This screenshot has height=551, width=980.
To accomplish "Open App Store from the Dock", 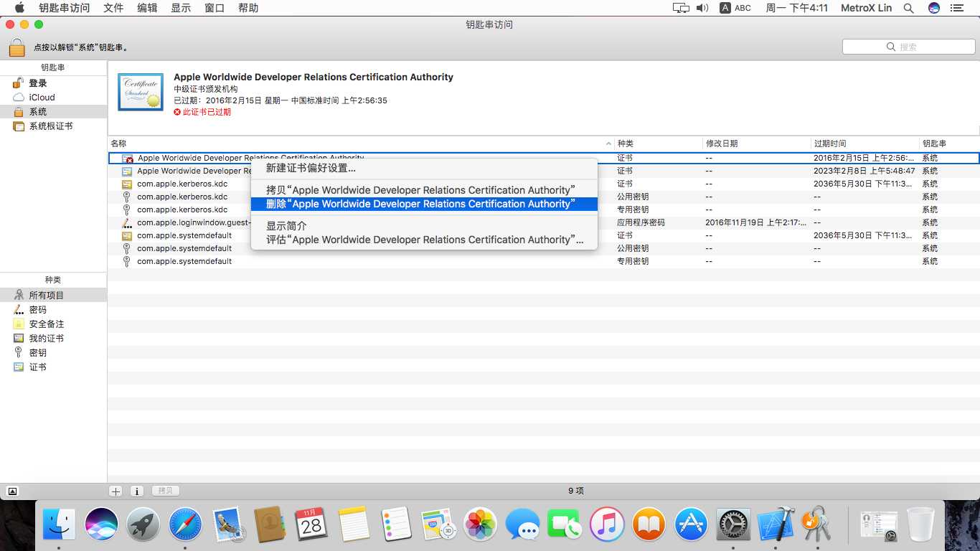I will [691, 524].
